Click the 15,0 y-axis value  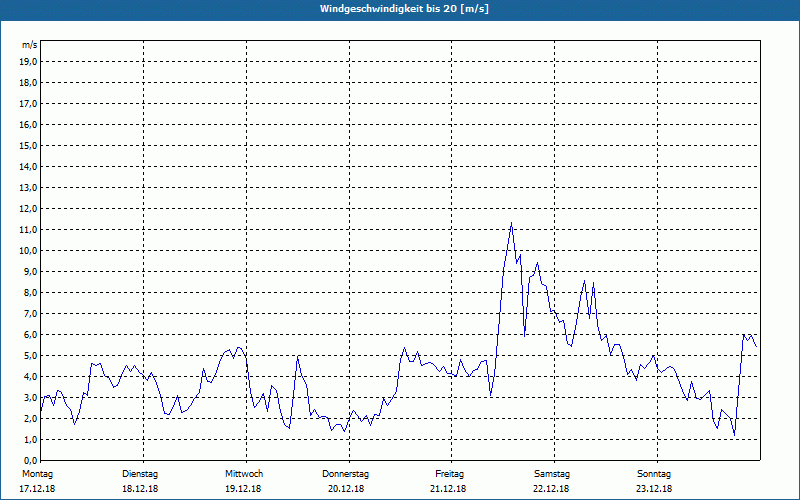[x=28, y=145]
